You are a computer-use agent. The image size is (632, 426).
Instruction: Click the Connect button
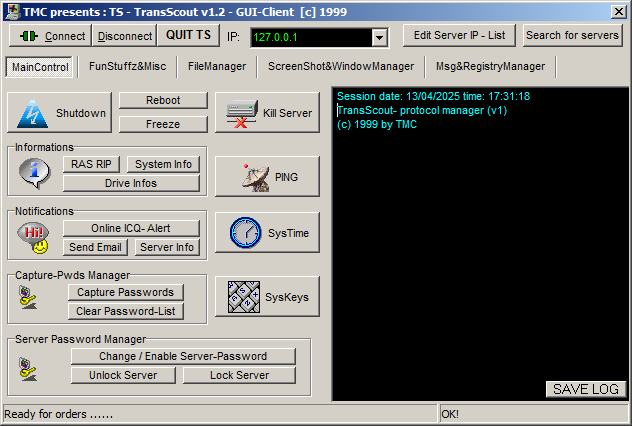(51, 35)
